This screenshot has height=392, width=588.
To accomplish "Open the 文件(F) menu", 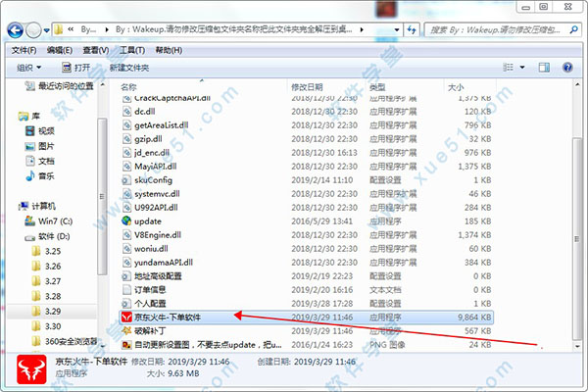I will [24, 50].
